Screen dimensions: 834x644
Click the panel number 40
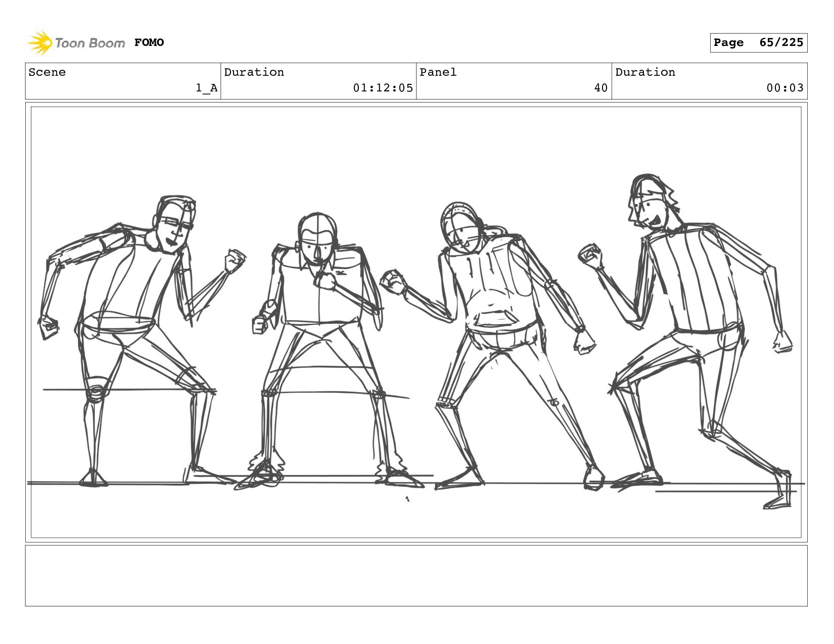(601, 88)
